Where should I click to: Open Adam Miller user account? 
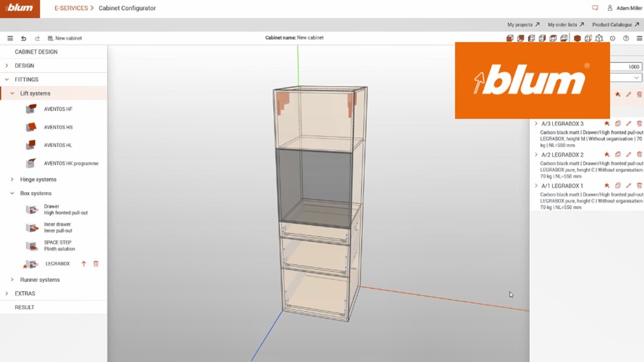point(624,8)
